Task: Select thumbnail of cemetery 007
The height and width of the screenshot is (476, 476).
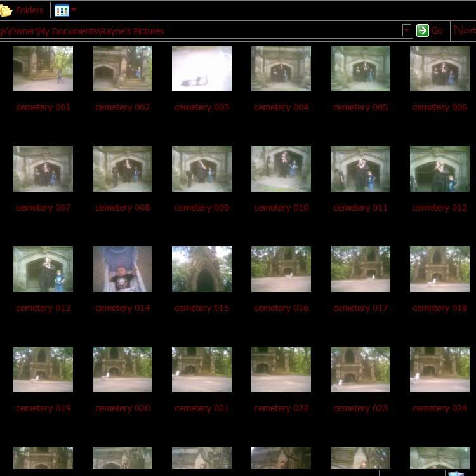Action: 43,169
